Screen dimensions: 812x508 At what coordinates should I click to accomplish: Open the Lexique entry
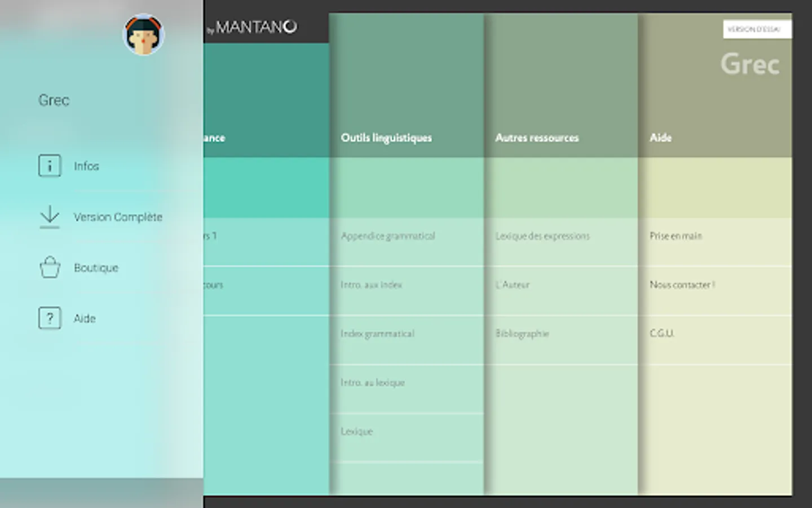(x=356, y=431)
